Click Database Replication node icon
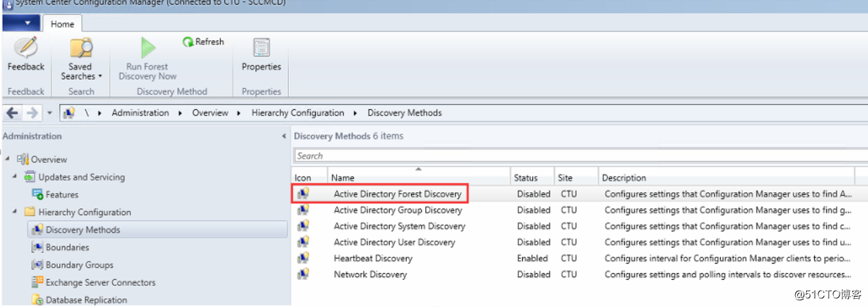This screenshot has width=868, height=307. tap(37, 300)
